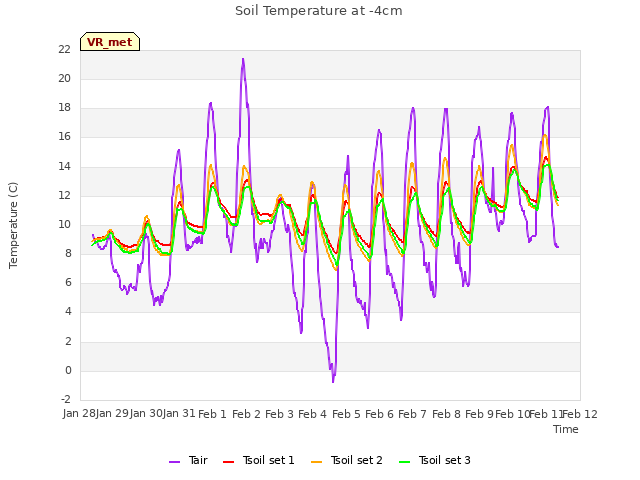Click the orange Tsoil set 2 color marker
The width and height of the screenshot is (640, 480).
pyautogui.click(x=317, y=462)
